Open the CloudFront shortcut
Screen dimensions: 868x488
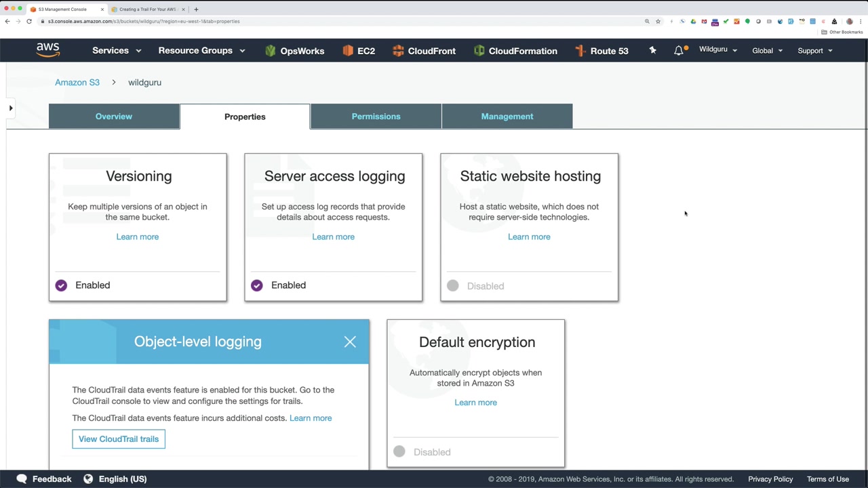424,51
